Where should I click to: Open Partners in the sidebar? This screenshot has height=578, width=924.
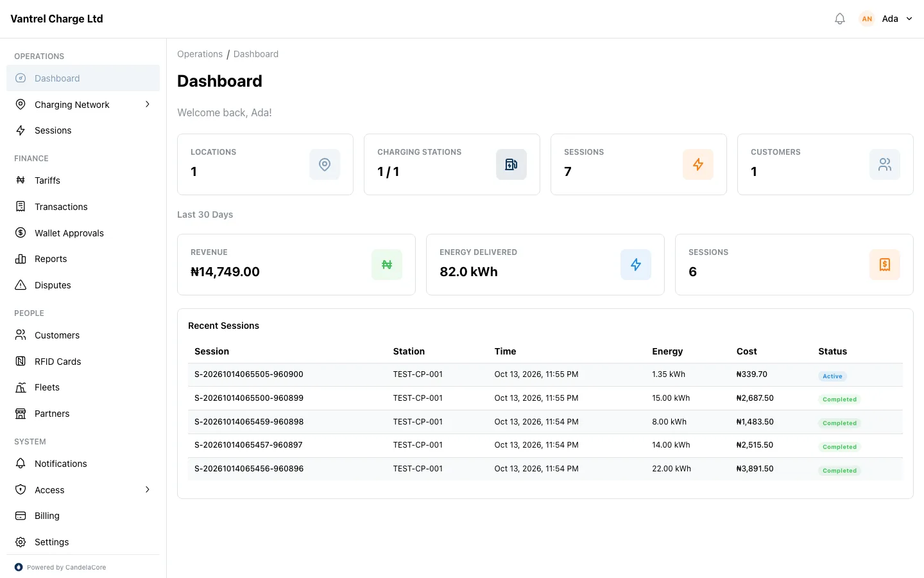[83, 414]
